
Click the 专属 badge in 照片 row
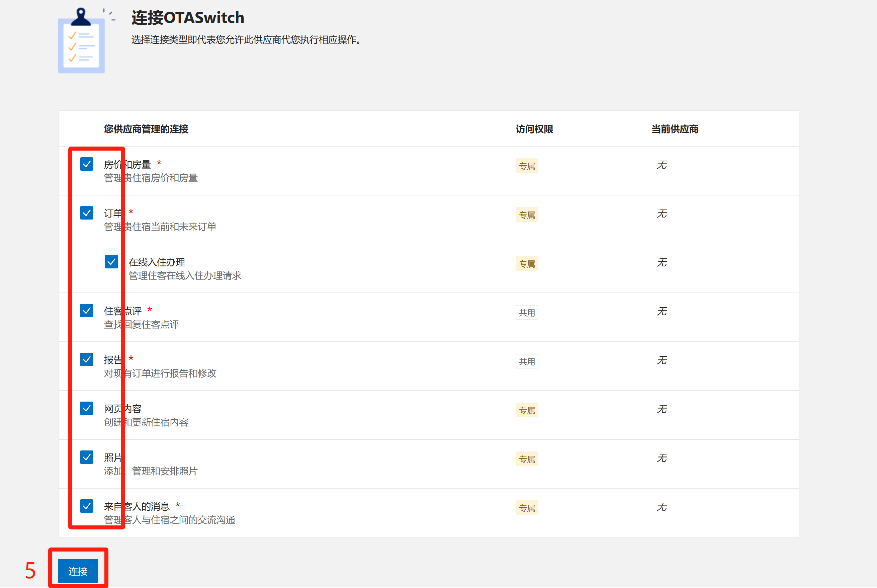tap(527, 459)
